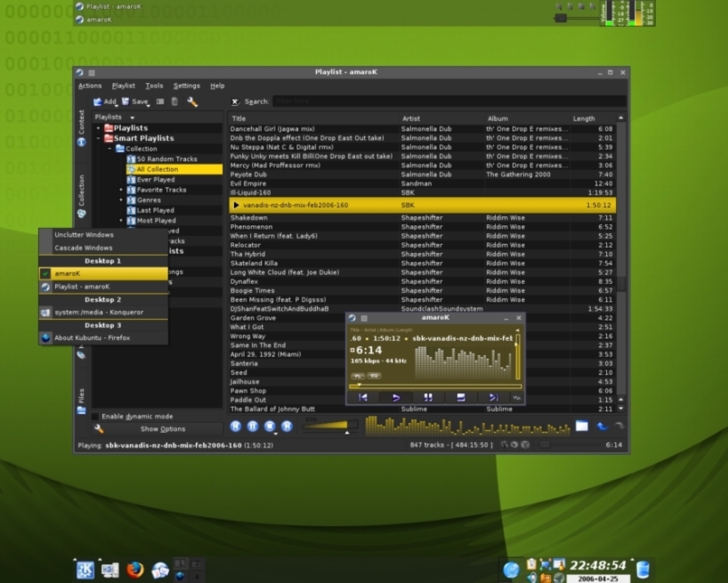The width and height of the screenshot is (728, 583).
Task: Collapse the Smart Playlists tree folder
Action: [x=98, y=138]
